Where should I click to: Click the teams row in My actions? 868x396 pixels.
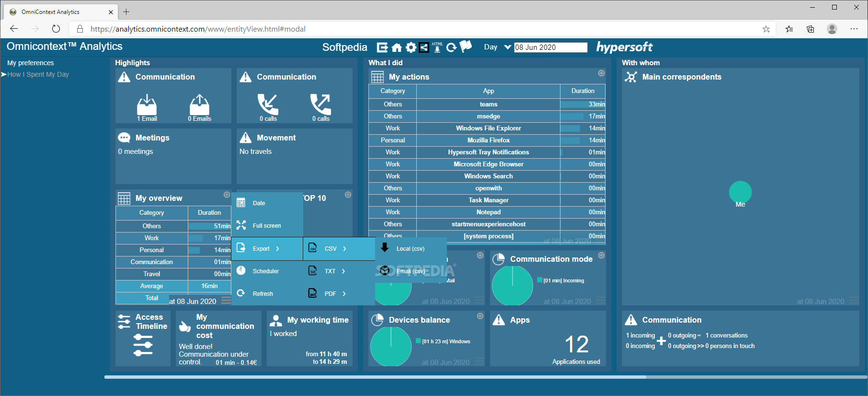coord(487,104)
